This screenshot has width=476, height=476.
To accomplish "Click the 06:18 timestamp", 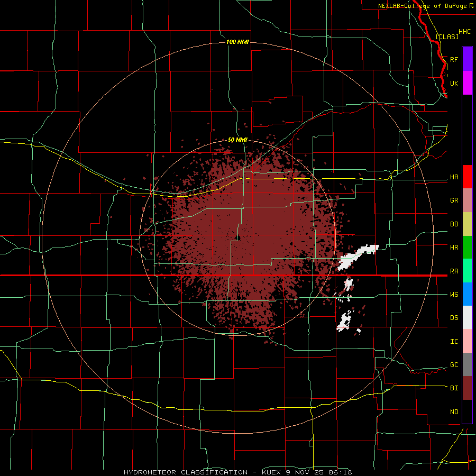I will coord(342,472).
